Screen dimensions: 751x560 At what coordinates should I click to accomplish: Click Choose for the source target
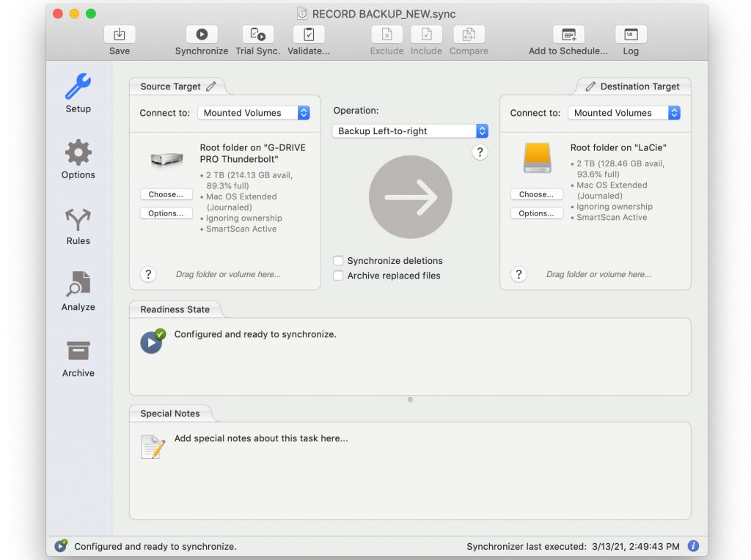(x=166, y=194)
